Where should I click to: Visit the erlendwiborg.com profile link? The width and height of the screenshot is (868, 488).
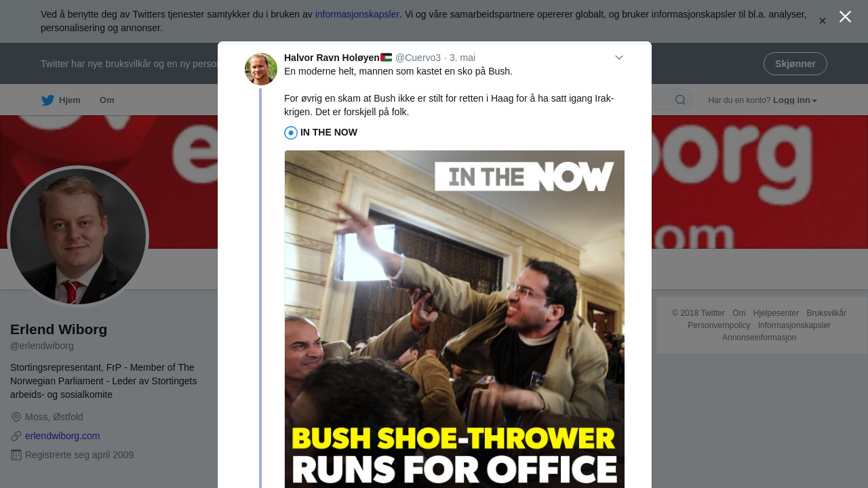click(62, 436)
